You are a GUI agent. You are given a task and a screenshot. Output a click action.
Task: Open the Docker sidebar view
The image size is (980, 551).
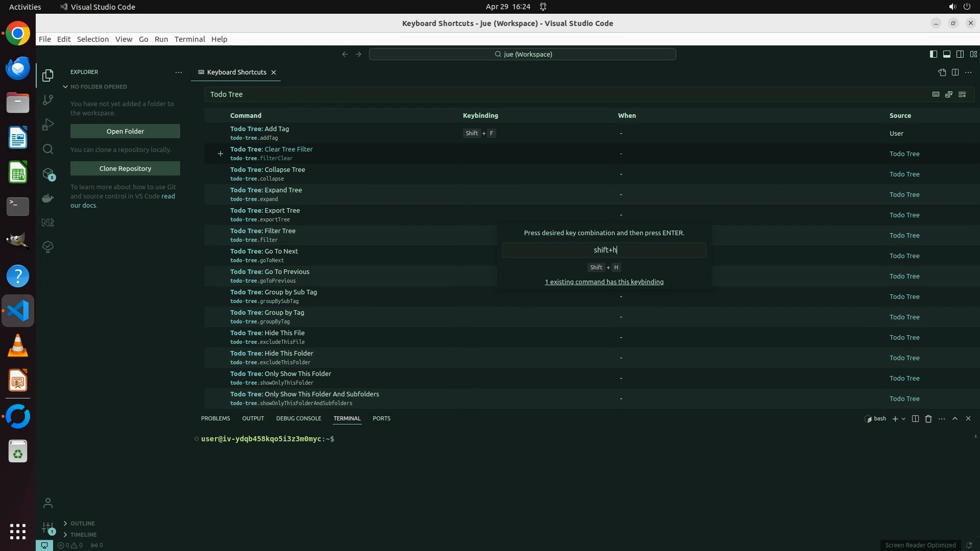(x=48, y=198)
